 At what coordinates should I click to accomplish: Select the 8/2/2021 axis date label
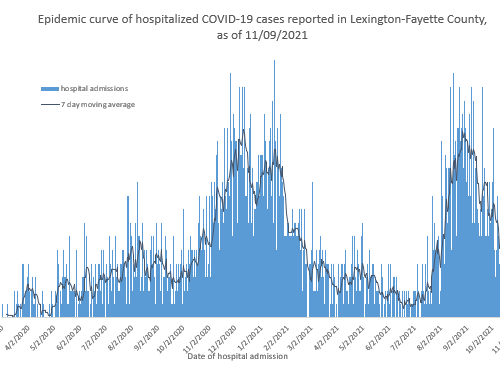click(x=429, y=338)
